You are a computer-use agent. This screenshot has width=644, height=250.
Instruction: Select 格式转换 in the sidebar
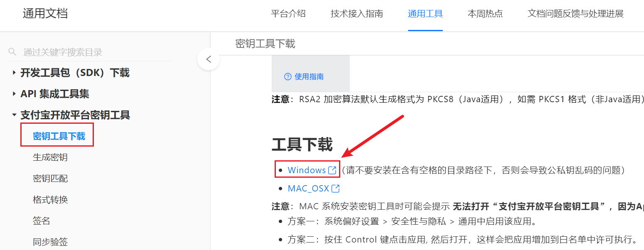pos(50,200)
